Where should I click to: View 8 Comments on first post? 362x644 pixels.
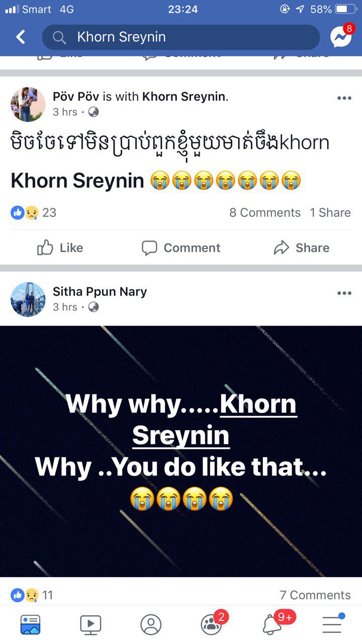pos(265,213)
